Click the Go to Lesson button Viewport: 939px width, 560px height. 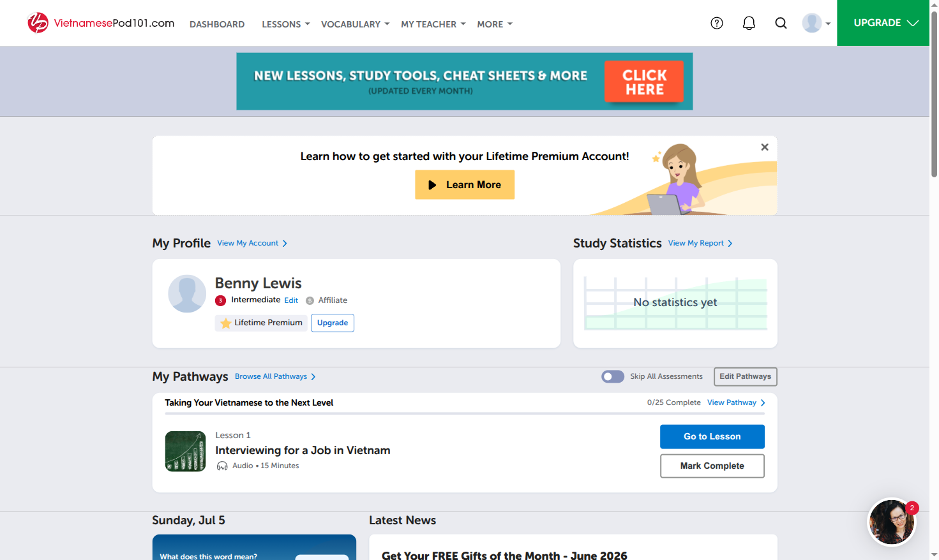click(712, 437)
